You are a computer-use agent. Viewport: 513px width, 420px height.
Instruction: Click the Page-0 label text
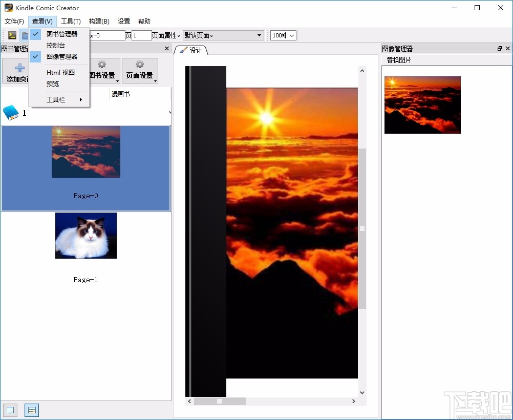[85, 196]
